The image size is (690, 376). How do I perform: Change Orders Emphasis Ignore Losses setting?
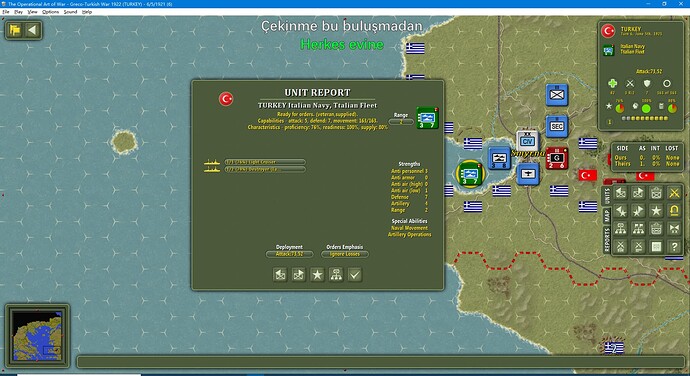click(345, 254)
